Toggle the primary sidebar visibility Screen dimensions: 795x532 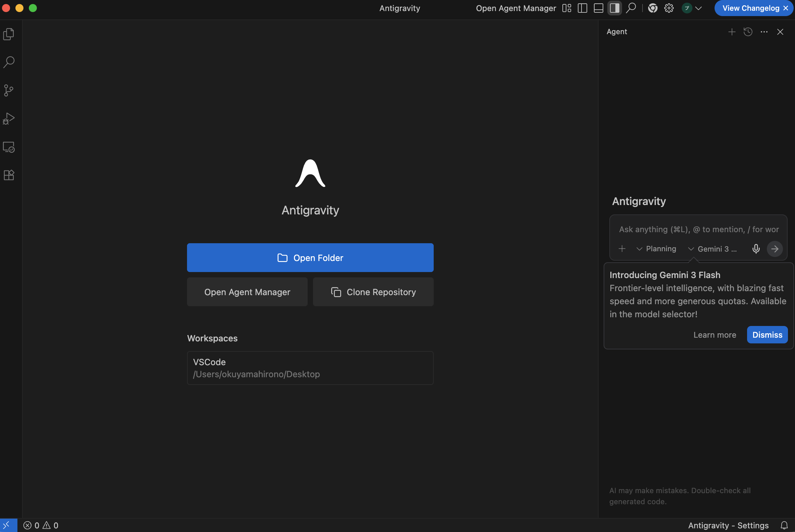click(x=583, y=8)
